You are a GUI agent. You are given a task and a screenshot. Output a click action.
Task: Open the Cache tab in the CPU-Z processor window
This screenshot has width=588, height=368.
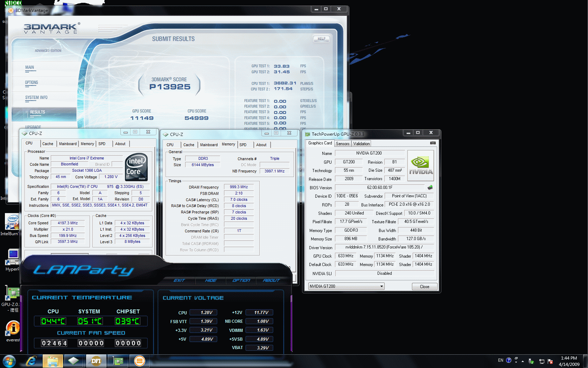click(48, 144)
